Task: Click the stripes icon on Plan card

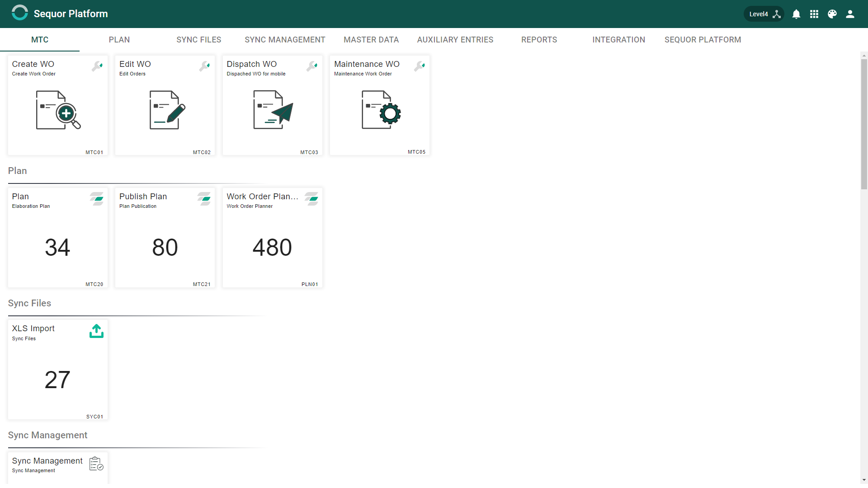Action: coord(97,199)
